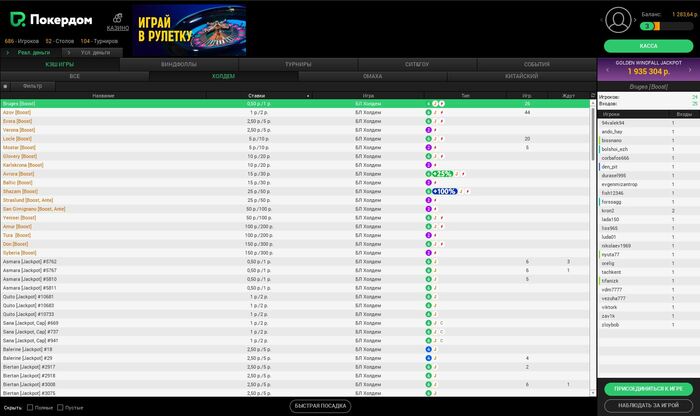700x416 pixels.
Task: Select the Все game subtab
Action: (75, 76)
